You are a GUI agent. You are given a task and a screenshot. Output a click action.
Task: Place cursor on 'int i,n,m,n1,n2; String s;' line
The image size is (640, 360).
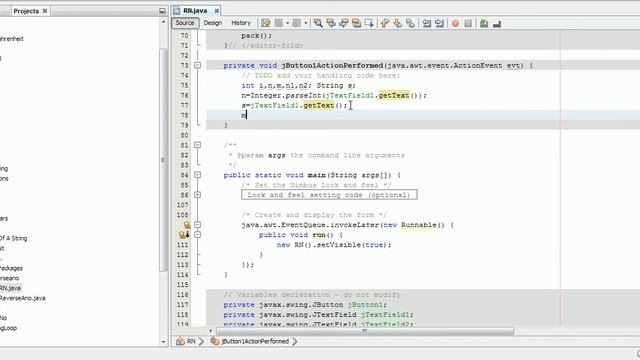(298, 85)
